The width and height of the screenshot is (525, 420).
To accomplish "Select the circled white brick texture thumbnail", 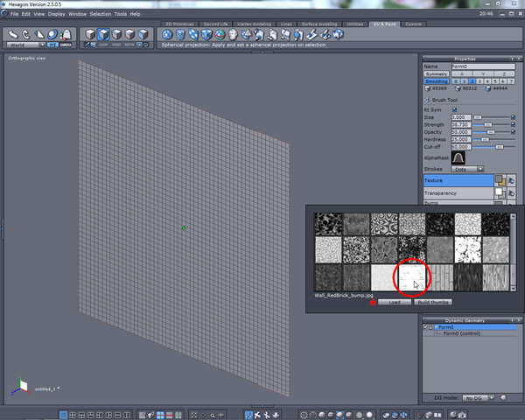I will click(x=410, y=277).
